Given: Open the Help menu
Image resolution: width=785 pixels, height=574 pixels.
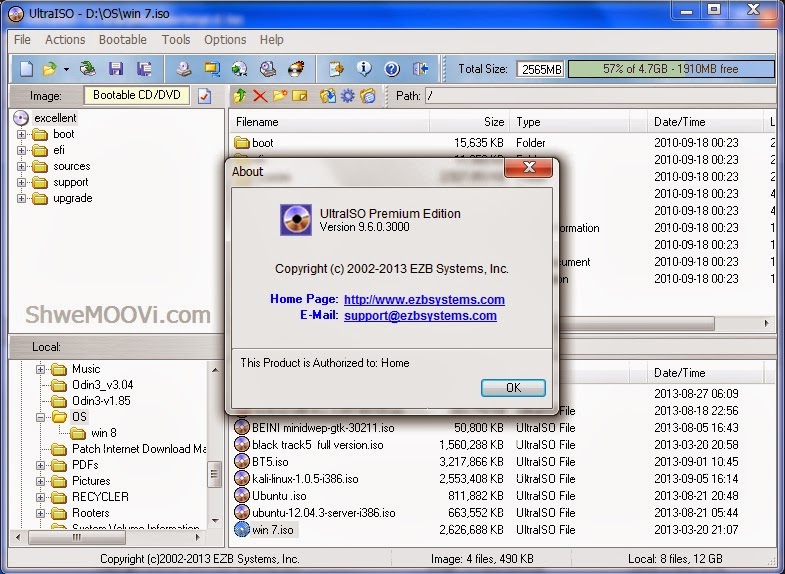Looking at the screenshot, I should [271, 40].
